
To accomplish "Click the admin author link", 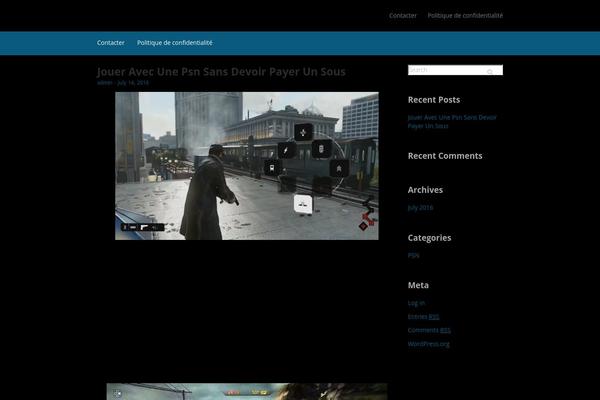I will point(104,83).
